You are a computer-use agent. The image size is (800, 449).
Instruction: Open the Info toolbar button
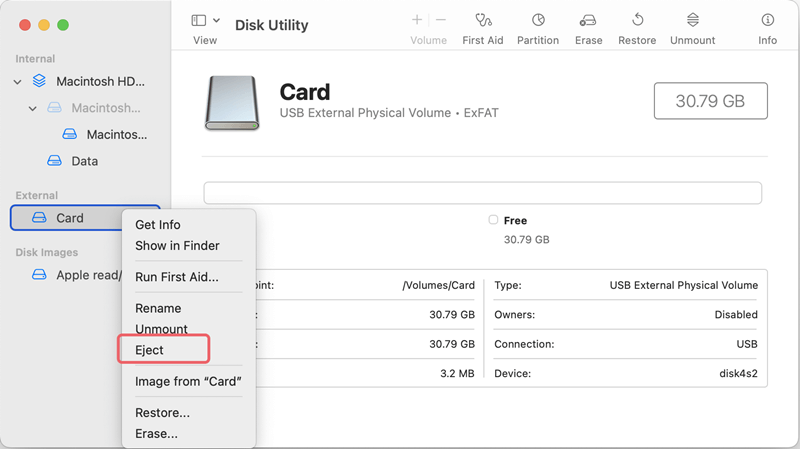tap(767, 29)
